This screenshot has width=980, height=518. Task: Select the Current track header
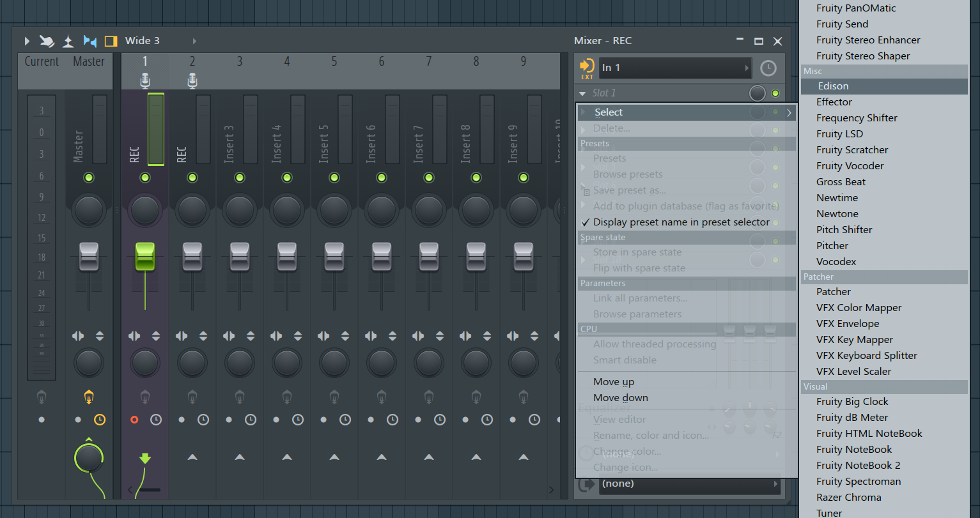pyautogui.click(x=42, y=62)
